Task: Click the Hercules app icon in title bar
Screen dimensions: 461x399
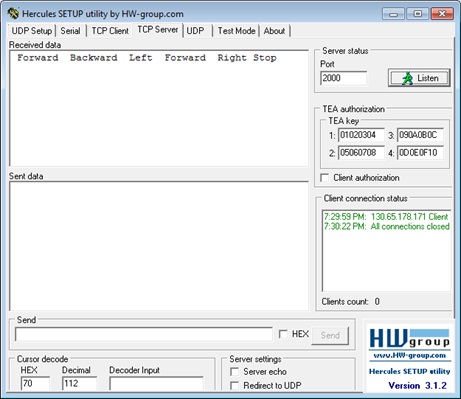Action: (13, 14)
